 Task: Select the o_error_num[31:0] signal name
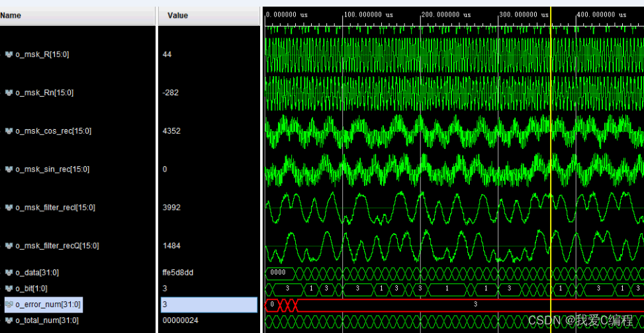pyautogui.click(x=48, y=305)
